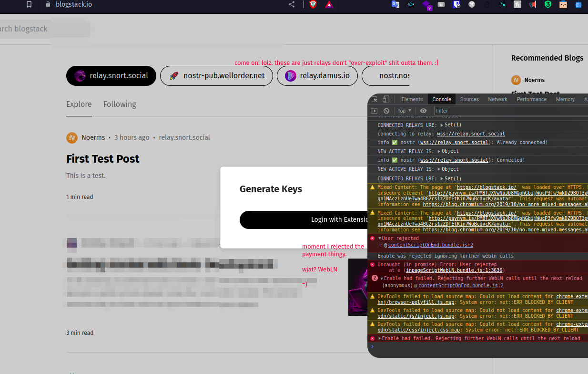Screen dimensions: 588x374
Task: Collapse the 'User rejected' error entry
Action: coord(380,238)
